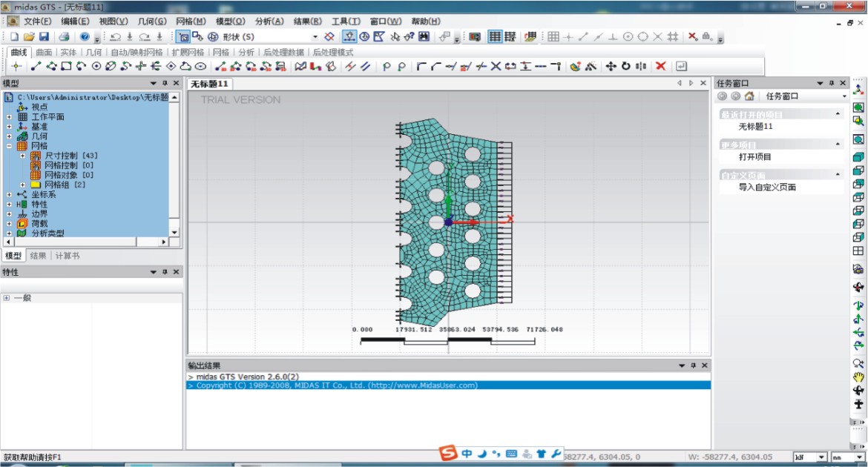Expand the 坐标系 tree node
Viewport: 868px width, 467px height.
(9, 195)
